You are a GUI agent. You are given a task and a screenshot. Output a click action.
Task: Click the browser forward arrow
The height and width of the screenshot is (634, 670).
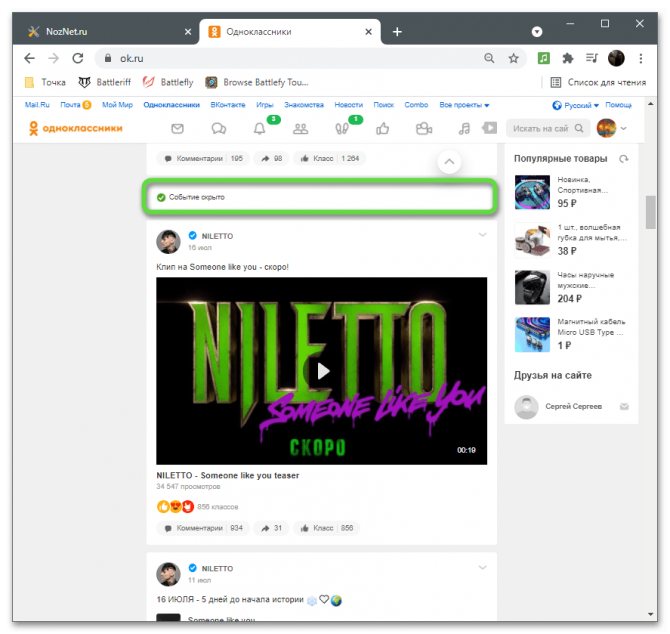[x=53, y=58]
